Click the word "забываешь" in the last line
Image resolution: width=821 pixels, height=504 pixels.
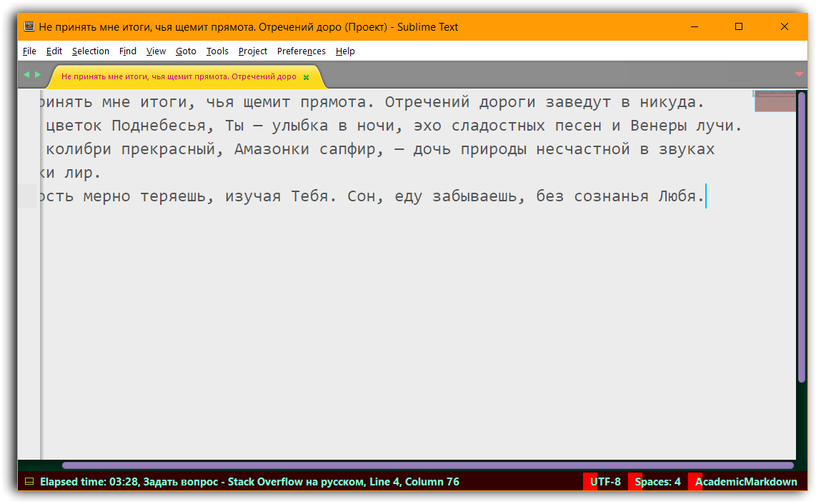474,196
